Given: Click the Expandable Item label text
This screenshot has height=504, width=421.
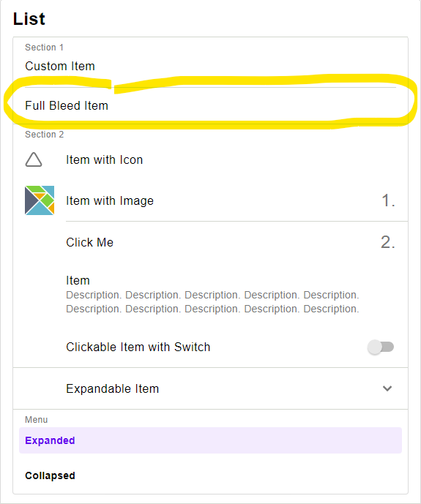Looking at the screenshot, I should 112,388.
